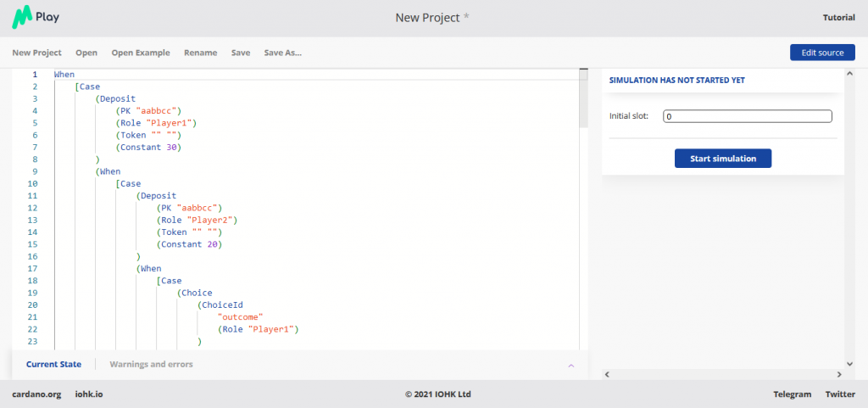This screenshot has width=868, height=408.
Task: Open the Telegram footer link
Action: [x=792, y=394]
